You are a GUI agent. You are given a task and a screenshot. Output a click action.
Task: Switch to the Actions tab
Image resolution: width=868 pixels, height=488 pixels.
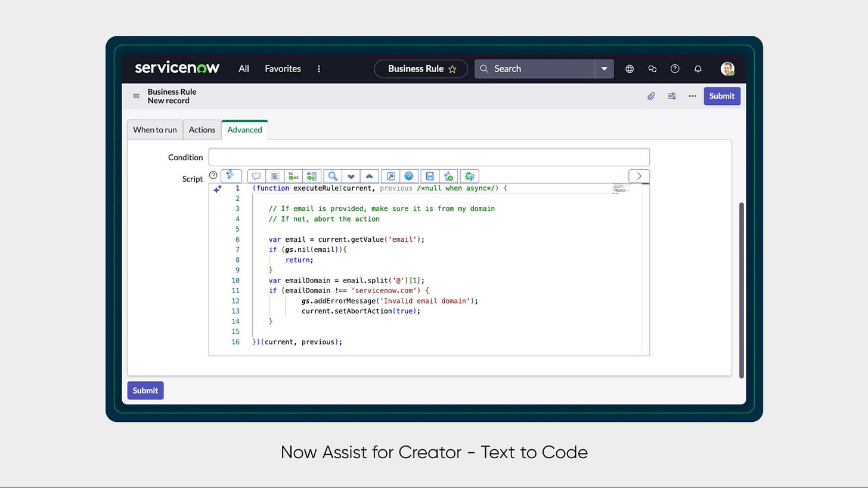click(x=202, y=130)
